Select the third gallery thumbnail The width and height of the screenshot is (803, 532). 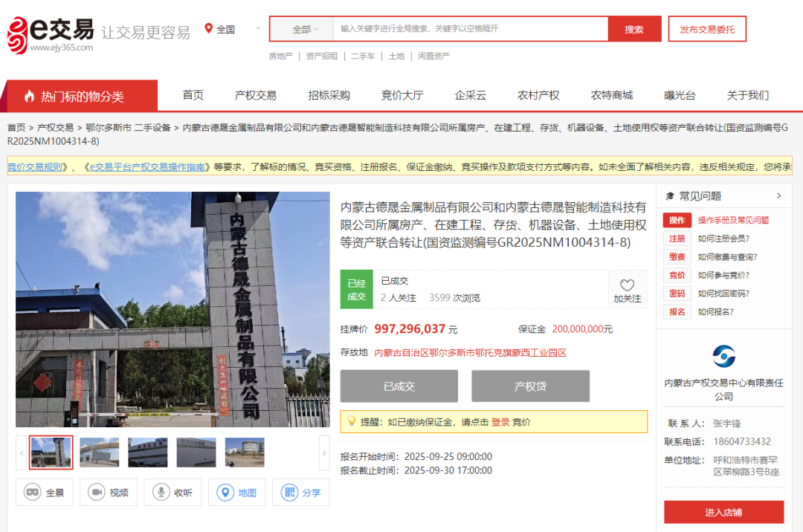[147, 452]
